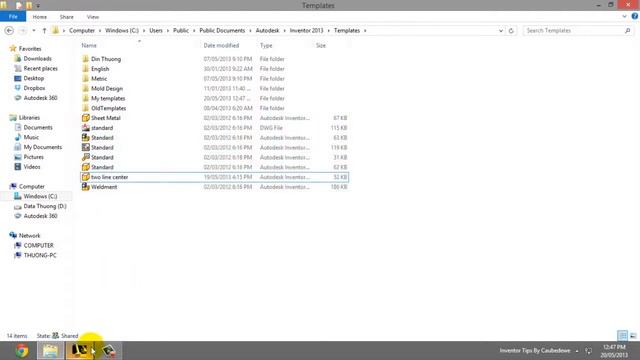The width and height of the screenshot is (640, 360).
Task: Open the taskbar clock and date
Action: 614,351
